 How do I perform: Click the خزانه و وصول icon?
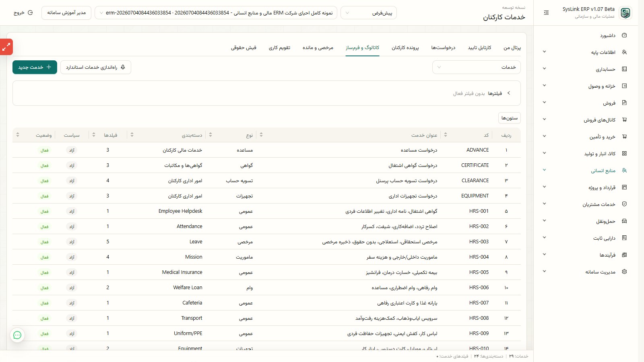coord(624,86)
